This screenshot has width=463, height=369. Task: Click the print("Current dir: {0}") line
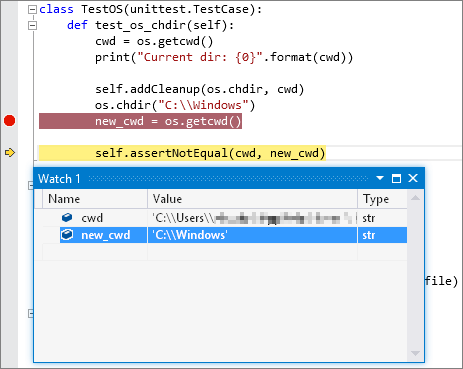point(224,57)
